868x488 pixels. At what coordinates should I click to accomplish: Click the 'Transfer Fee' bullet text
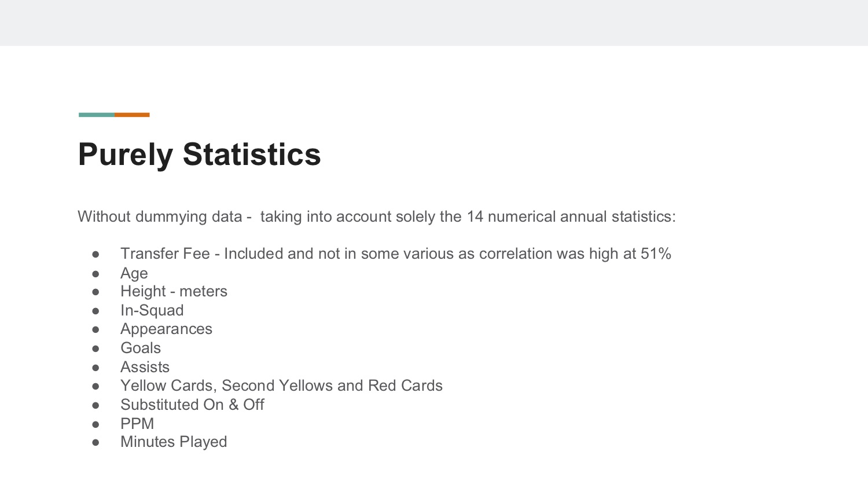[x=396, y=254]
